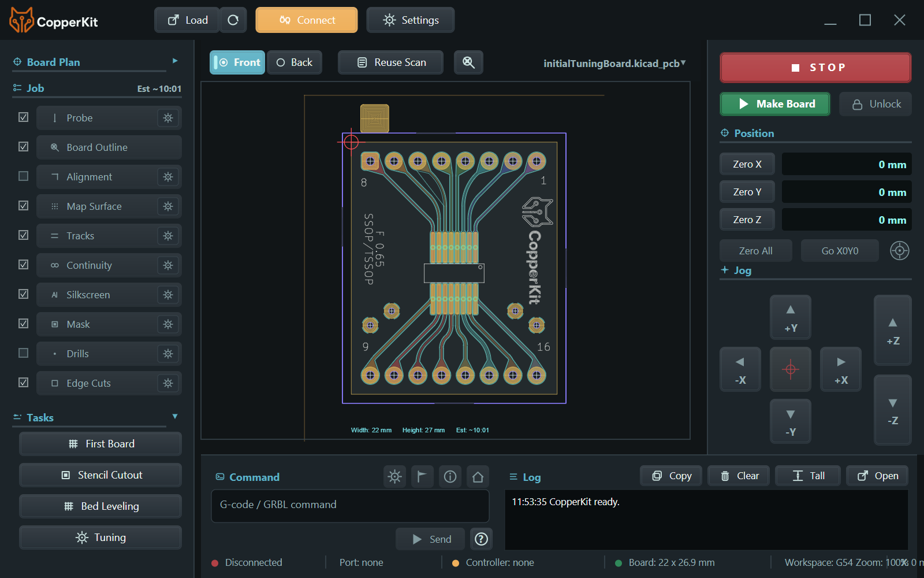Open the initialTuningBoard.kicad_pcb file dropdown
924x578 pixels.
(x=614, y=64)
